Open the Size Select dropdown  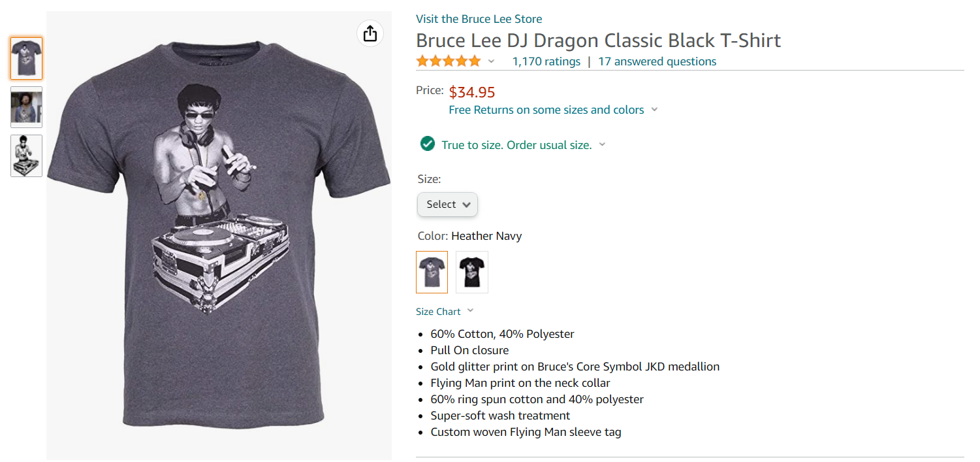tap(448, 205)
